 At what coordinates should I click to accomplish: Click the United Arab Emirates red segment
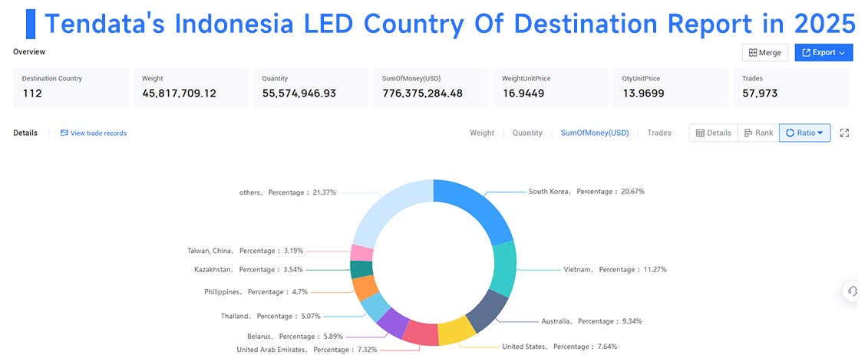420,334
